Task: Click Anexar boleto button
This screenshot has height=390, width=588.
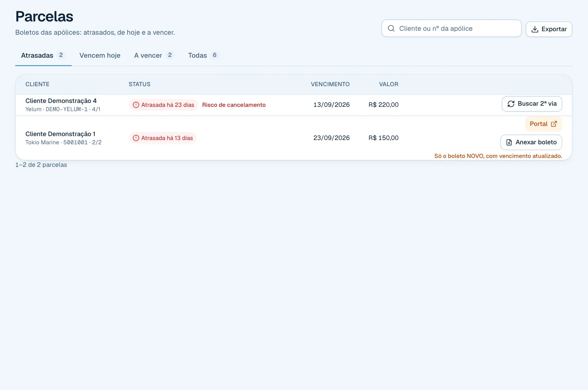Action: 531,142
